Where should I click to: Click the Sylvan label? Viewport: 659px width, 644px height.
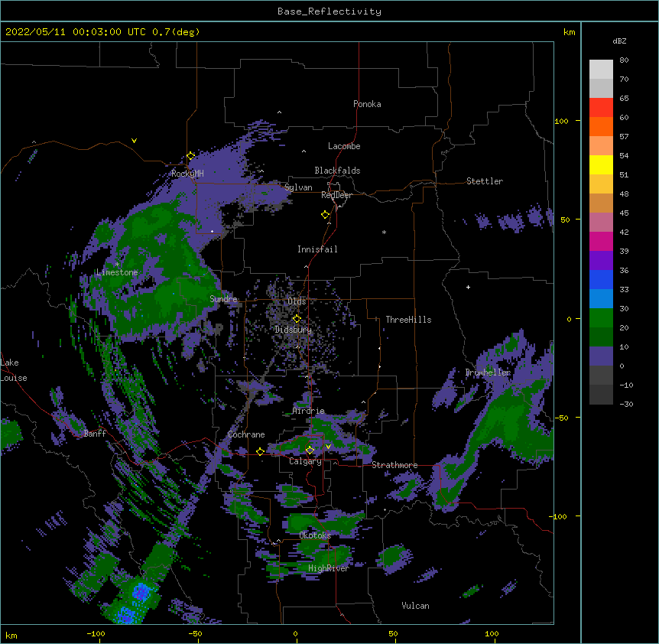[298, 187]
